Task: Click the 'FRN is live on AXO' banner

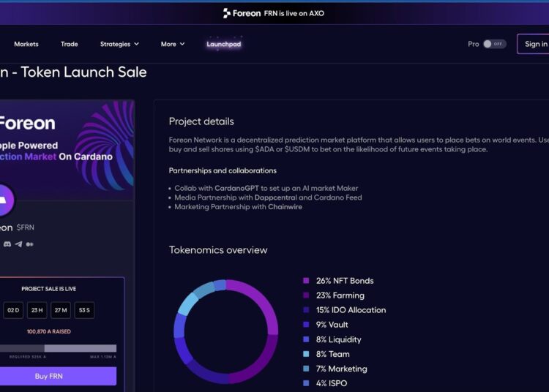Action: [x=294, y=13]
